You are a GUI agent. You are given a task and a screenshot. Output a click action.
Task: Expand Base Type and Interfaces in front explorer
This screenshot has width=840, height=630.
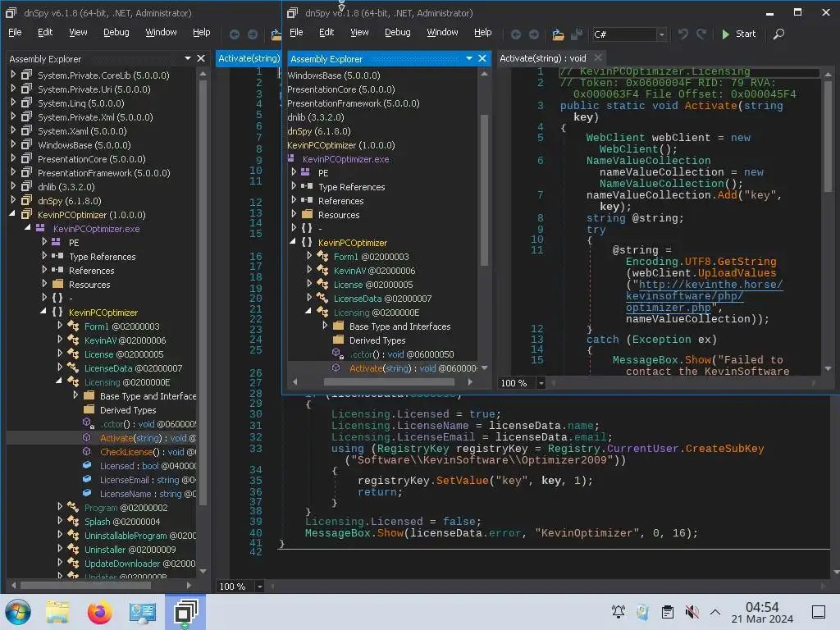point(325,326)
